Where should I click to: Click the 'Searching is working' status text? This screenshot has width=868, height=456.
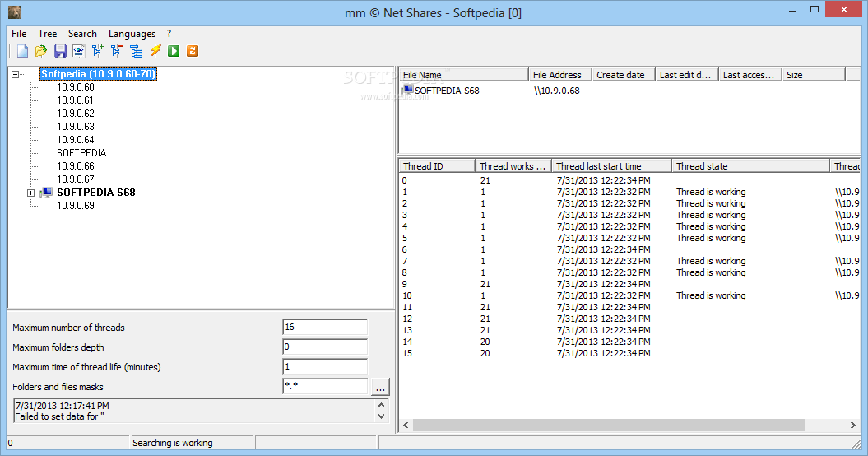pyautogui.click(x=172, y=443)
